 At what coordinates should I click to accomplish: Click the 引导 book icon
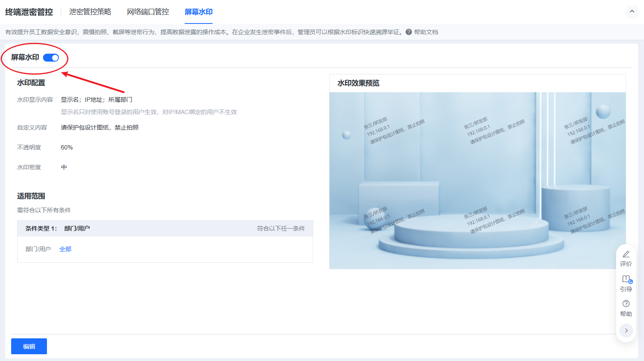[626, 279]
